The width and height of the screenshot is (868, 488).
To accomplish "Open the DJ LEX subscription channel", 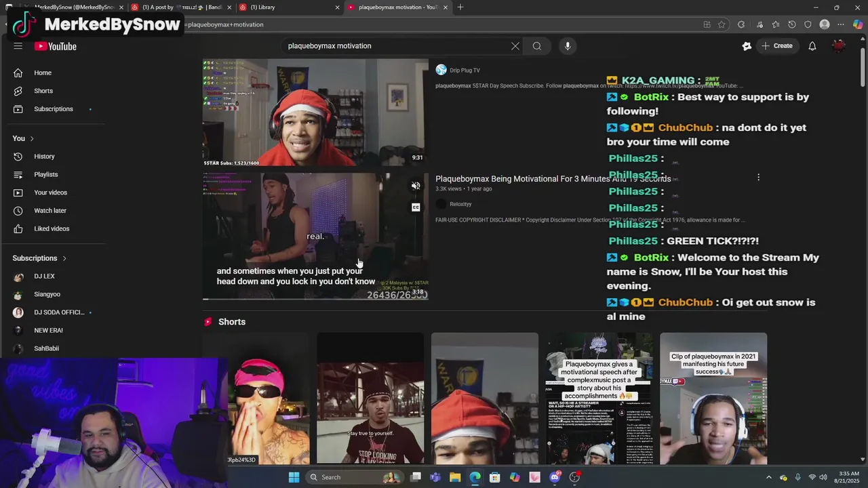I will [x=44, y=277].
